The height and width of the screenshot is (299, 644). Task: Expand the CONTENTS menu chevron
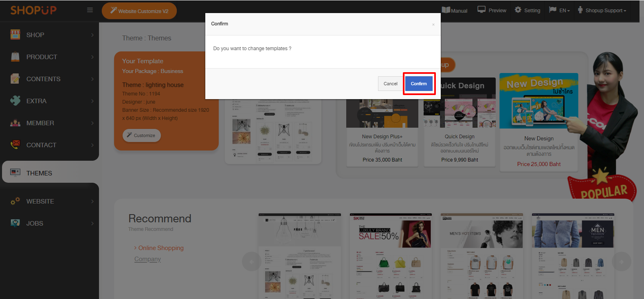[x=92, y=79]
